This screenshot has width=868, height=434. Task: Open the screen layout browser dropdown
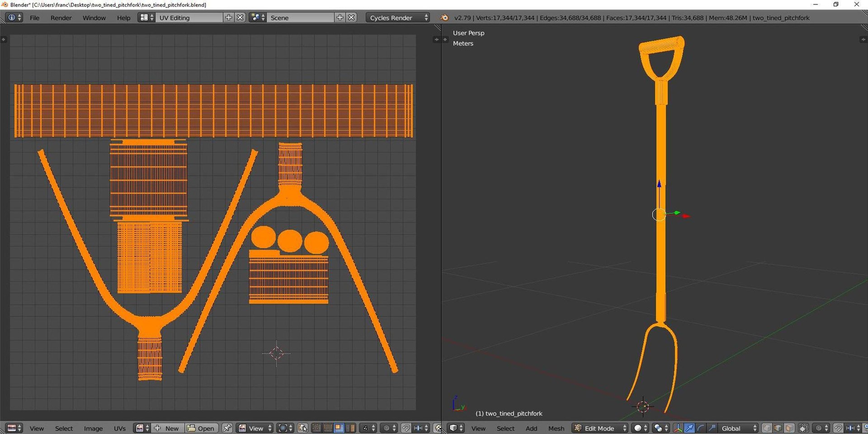coord(146,18)
